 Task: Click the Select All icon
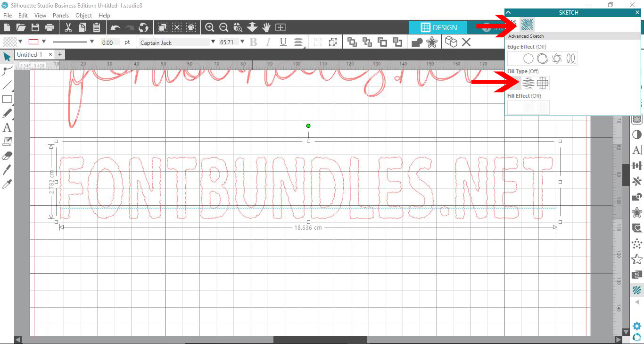coord(162,27)
